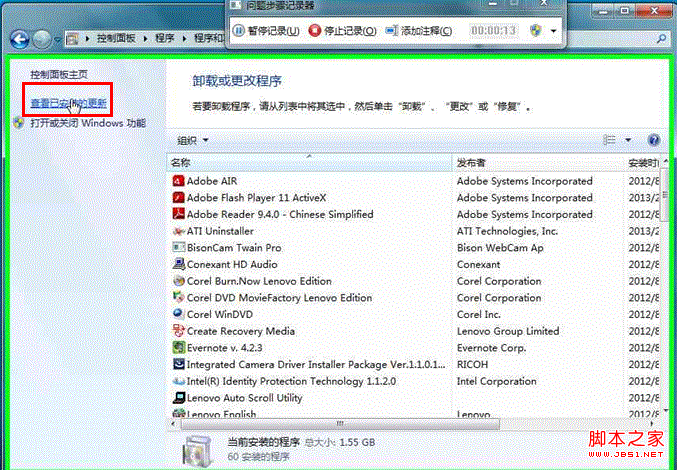This screenshot has width=677, height=470.
Task: Click the Create Recovery Media icon
Action: coord(178,331)
